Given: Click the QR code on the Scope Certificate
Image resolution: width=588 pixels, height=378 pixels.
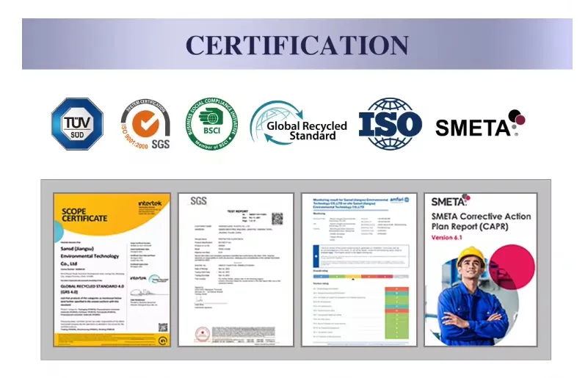Looking at the screenshot, I should point(163,327).
